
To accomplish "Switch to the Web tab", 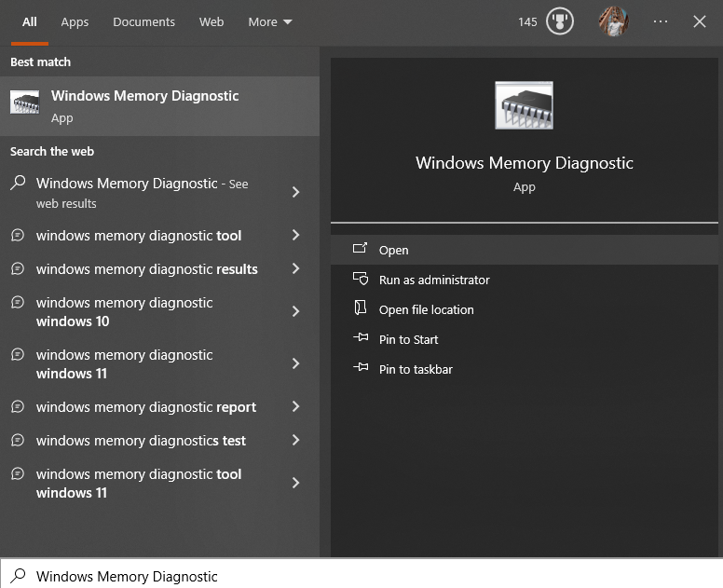I will [x=211, y=21].
